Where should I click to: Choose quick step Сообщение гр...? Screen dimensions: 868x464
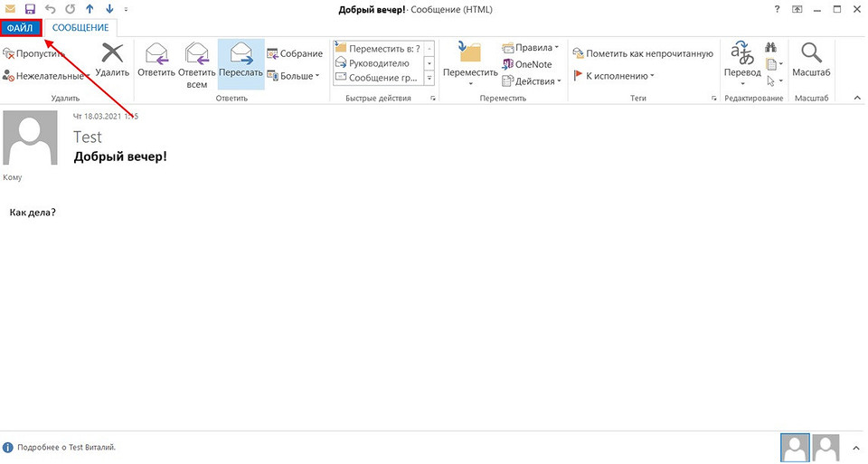[378, 78]
